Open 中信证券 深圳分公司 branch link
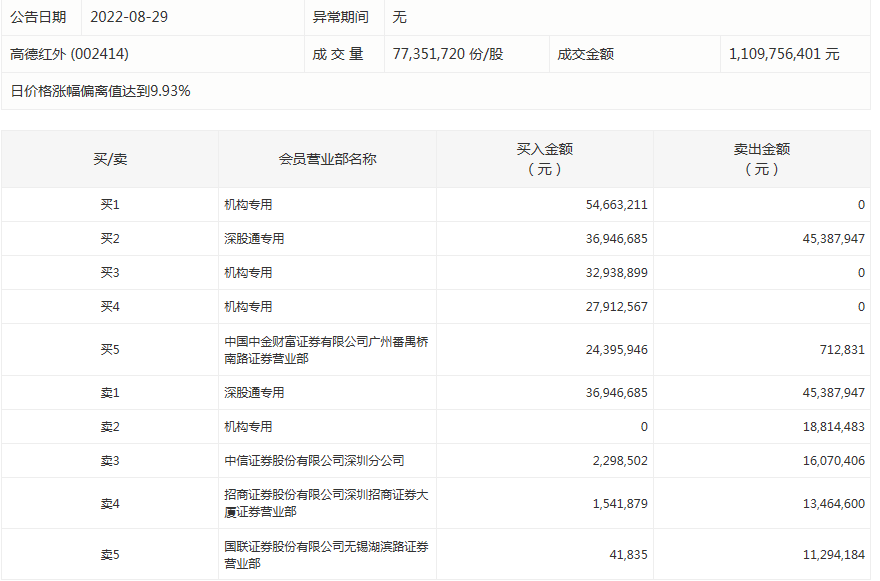Screen dimensions: 880x581 click(314, 461)
